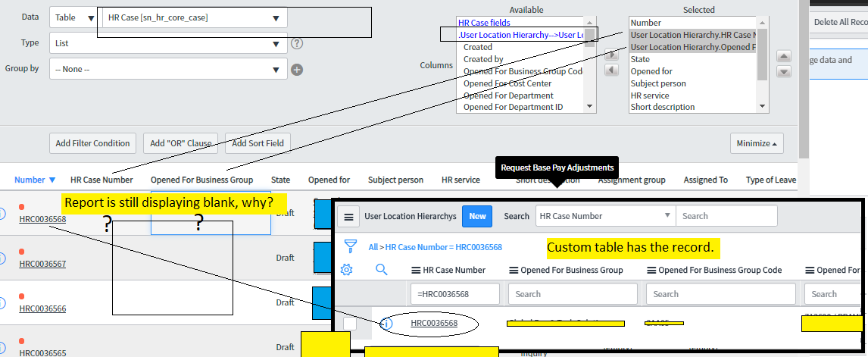
Task: Click the info icon beside HRC0036568 in custom table
Action: [x=386, y=323]
